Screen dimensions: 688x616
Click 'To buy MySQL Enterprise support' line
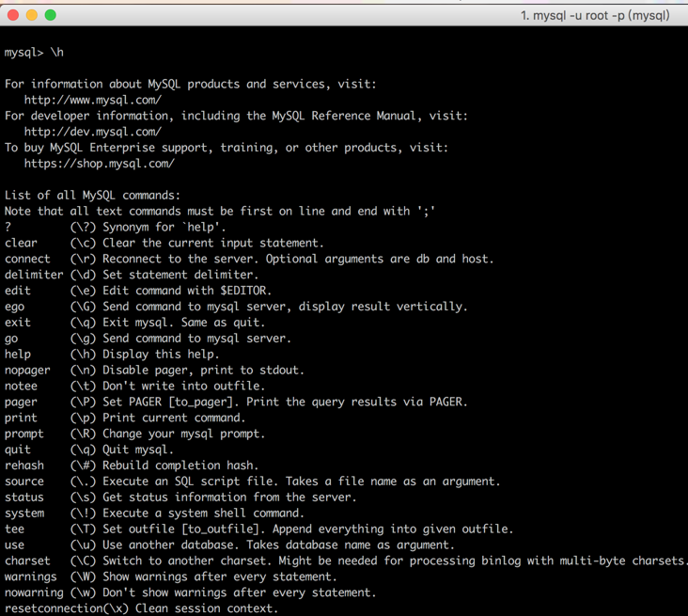tap(227, 148)
